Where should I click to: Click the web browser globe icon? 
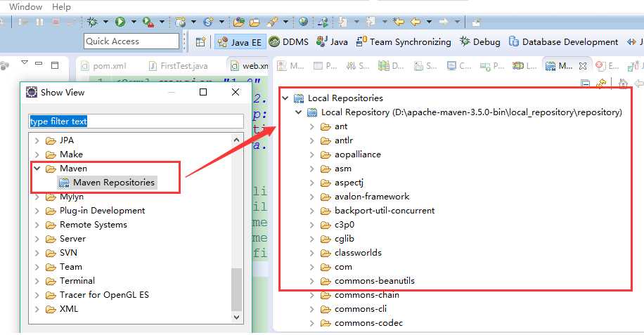303,22
